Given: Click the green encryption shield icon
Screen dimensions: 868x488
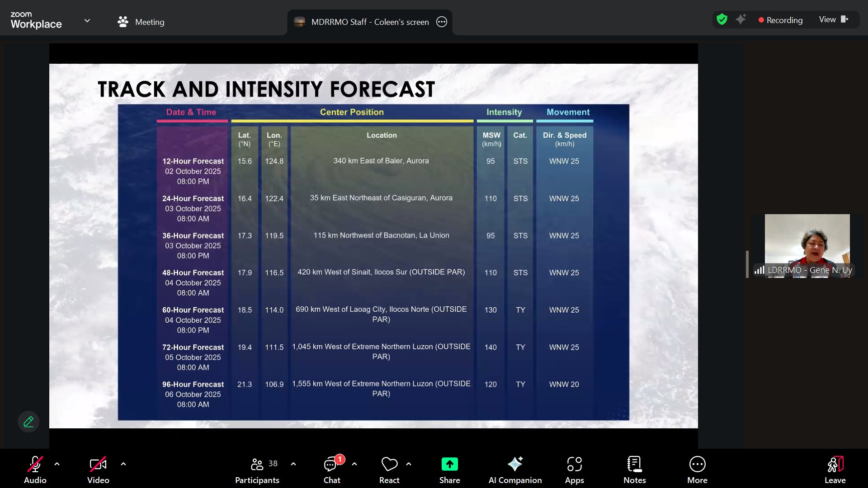Looking at the screenshot, I should (x=722, y=19).
